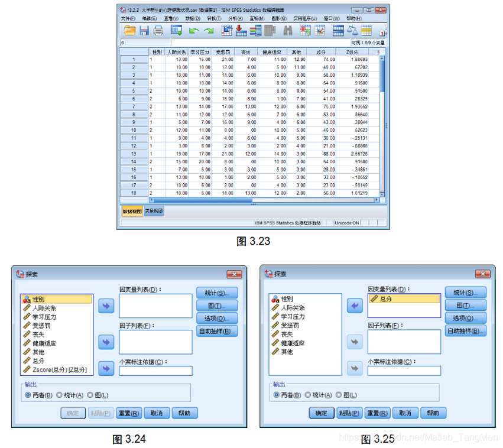
Task: Select 总分 in 图 3.25 因变量列表 box
Action: 404,299
